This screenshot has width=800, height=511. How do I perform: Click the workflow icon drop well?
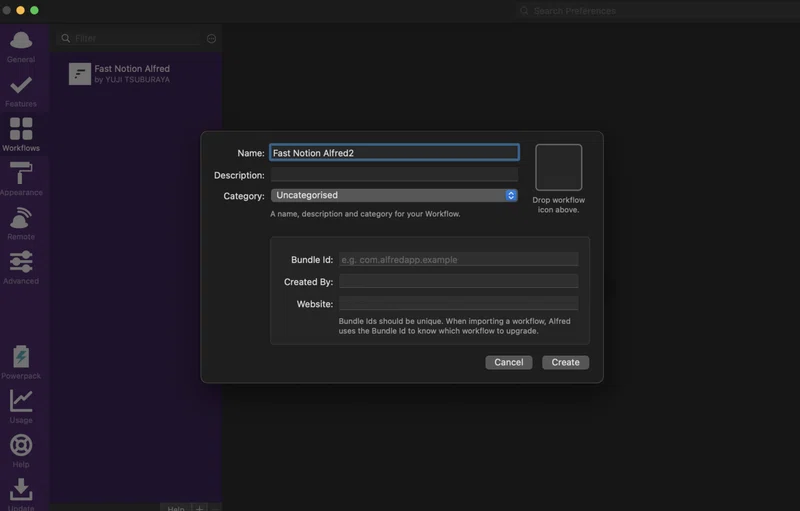tap(559, 167)
